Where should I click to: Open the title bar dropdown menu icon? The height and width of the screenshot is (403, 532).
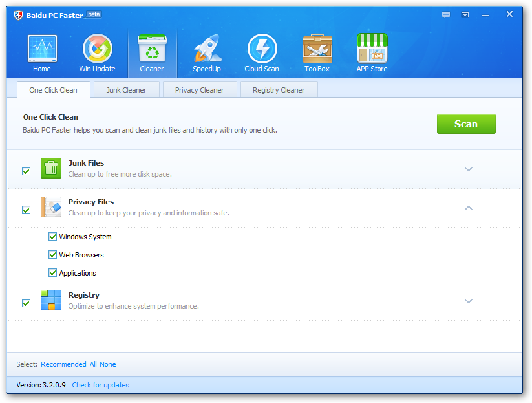click(465, 15)
